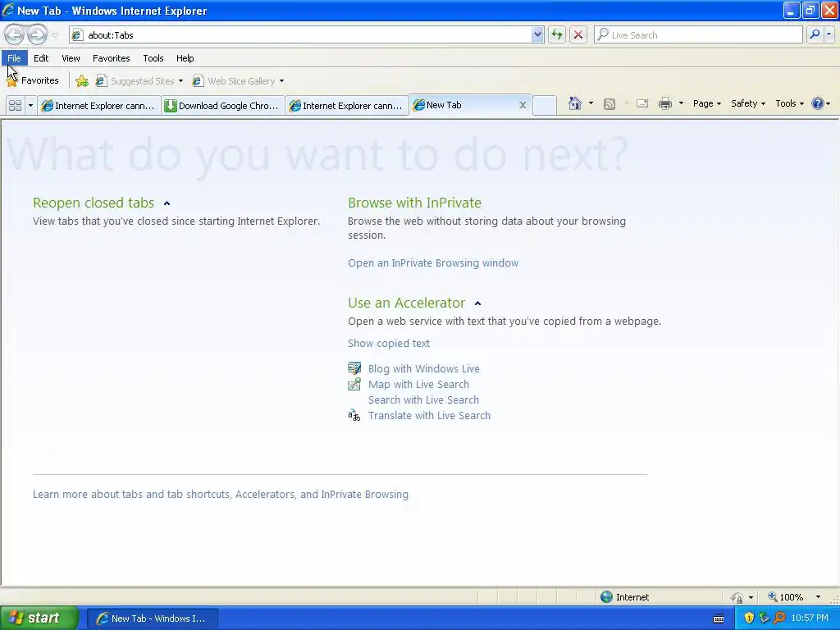Open the Tab List dropdown arrow
This screenshot has width=840, height=630.
click(x=30, y=106)
